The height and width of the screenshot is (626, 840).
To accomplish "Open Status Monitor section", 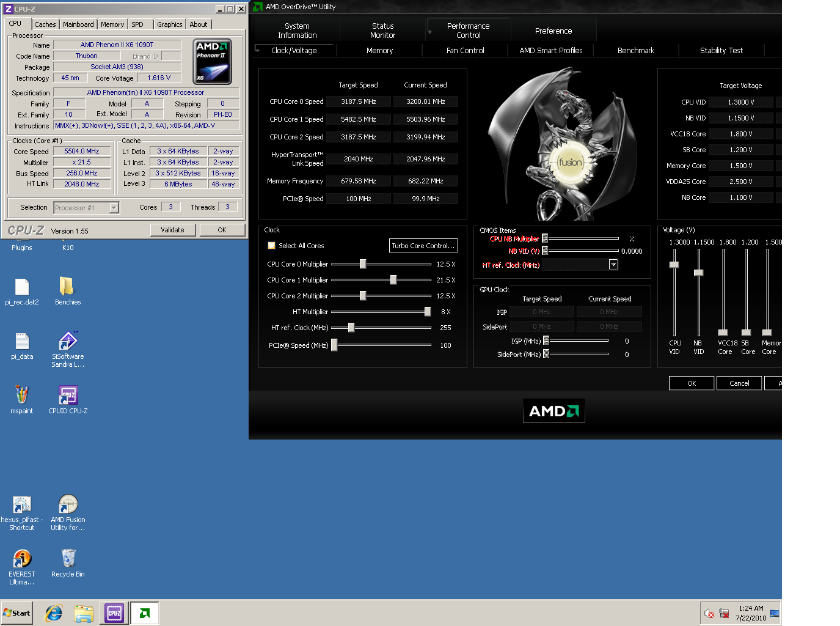I will click(x=383, y=31).
